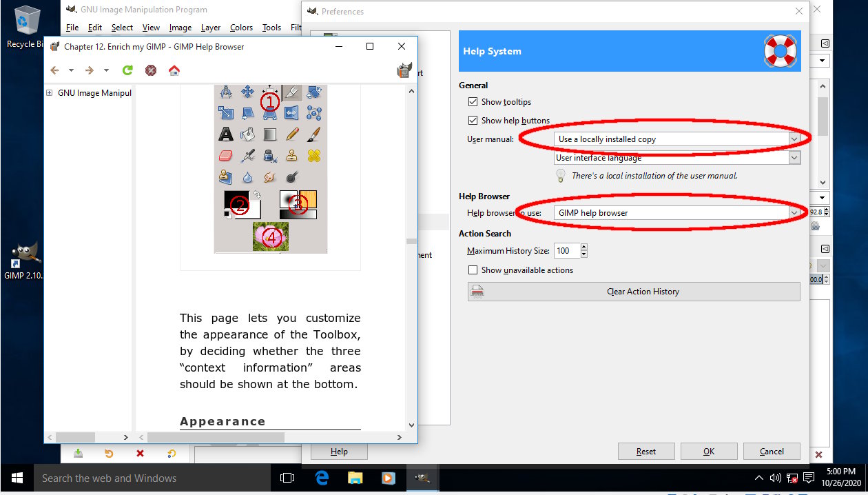Viewport: 868px width, 495px height.
Task: Reload the current help page
Action: [x=127, y=70]
